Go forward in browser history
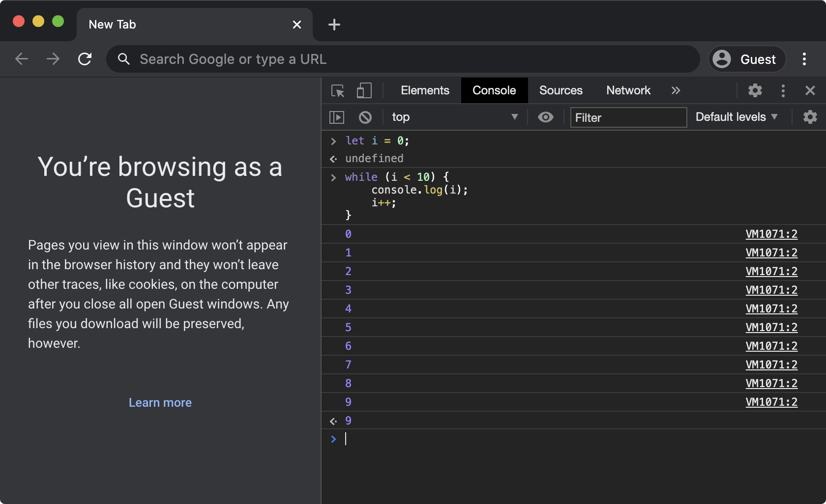 click(x=53, y=59)
